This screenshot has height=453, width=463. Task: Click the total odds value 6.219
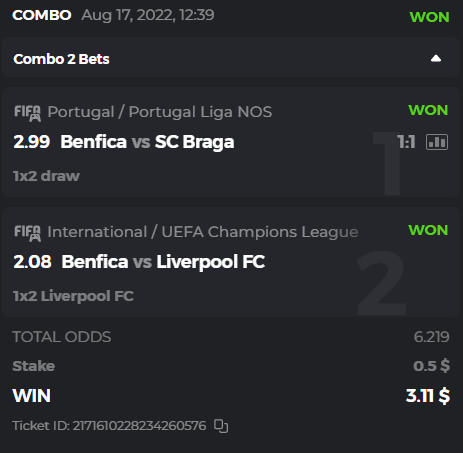tap(431, 337)
